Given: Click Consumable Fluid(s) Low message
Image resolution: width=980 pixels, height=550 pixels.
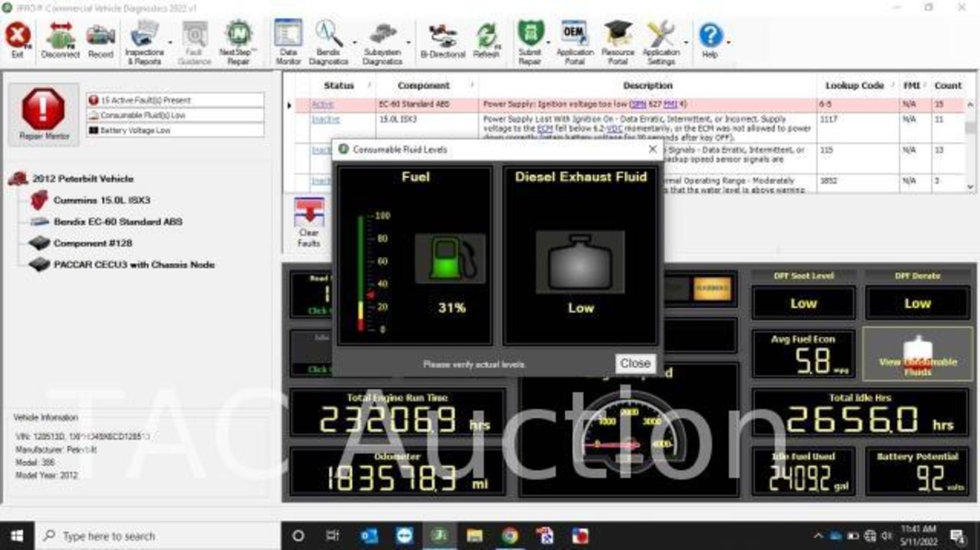Looking at the screenshot, I should [x=175, y=115].
